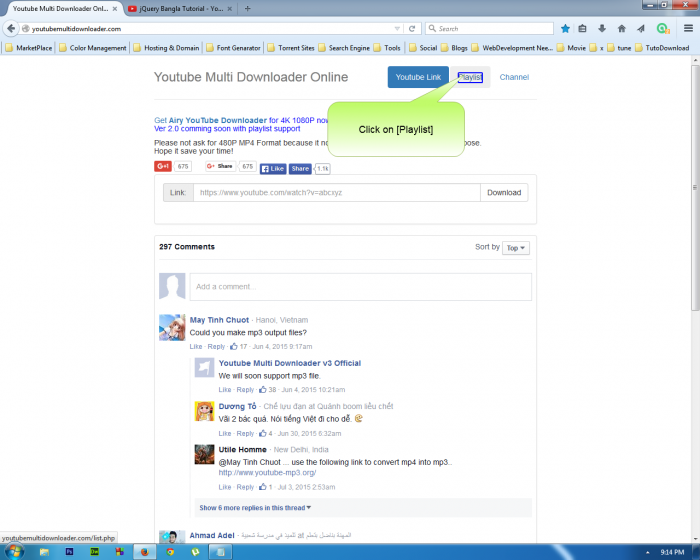Show hidden system tray icons arrow
The width and height of the screenshot is (700, 560).
click(647, 552)
